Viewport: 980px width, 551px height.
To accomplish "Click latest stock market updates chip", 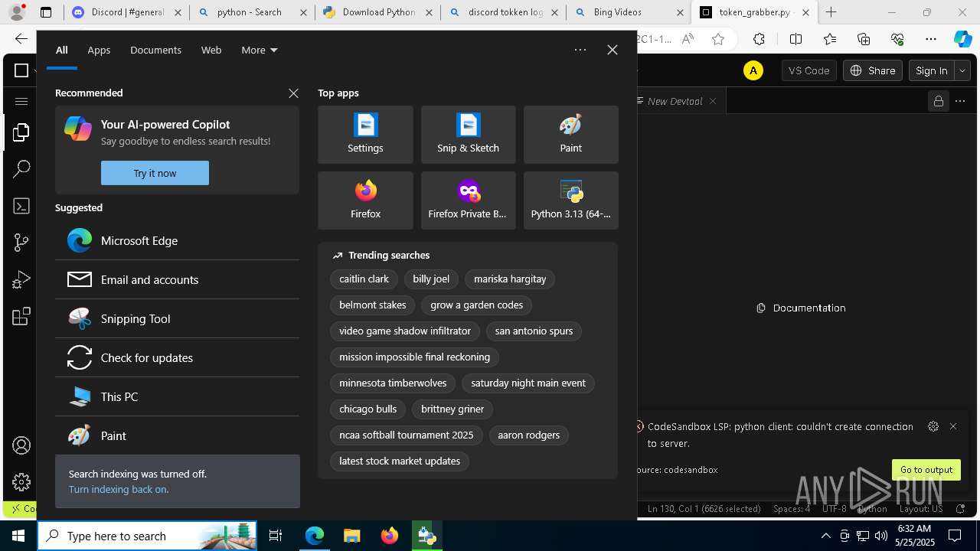I will [x=400, y=461].
